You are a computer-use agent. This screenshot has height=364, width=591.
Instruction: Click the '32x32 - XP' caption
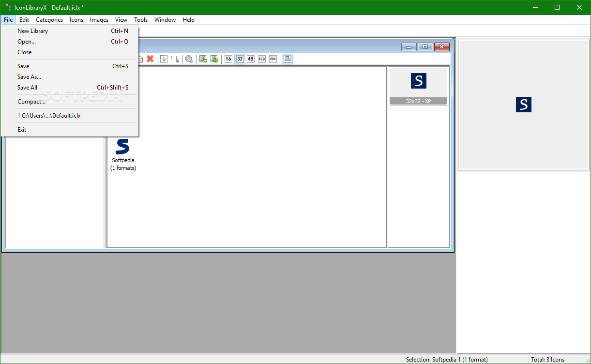[x=419, y=101]
